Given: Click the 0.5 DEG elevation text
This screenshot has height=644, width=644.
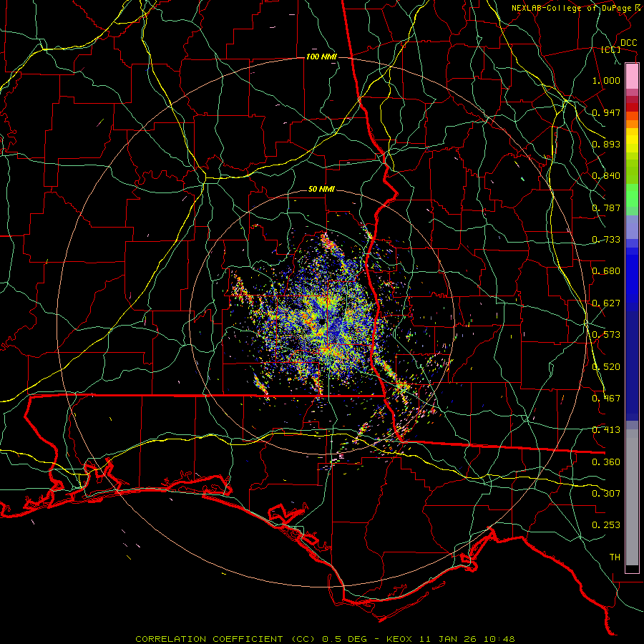Looking at the screenshot, I should 343,639.
